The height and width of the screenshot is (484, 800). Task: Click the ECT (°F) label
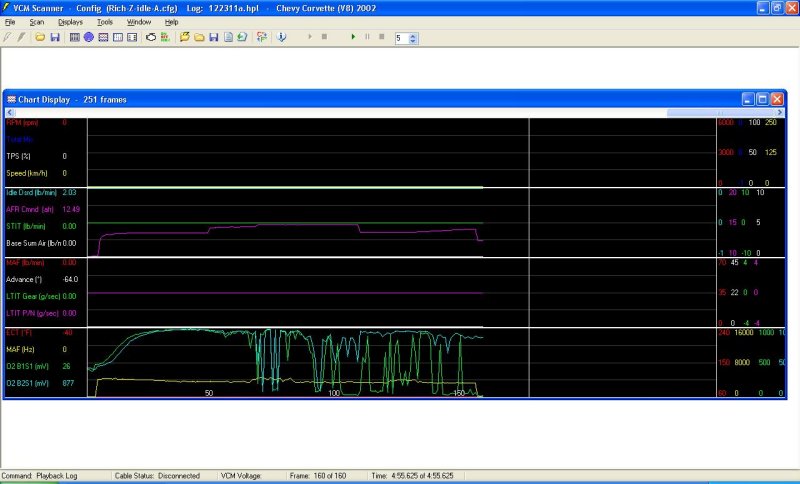tap(18, 333)
